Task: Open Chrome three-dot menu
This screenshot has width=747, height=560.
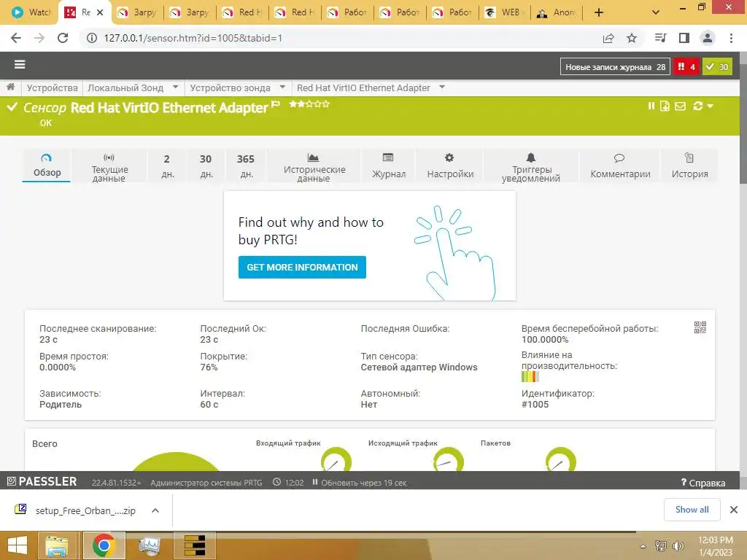Action: pos(731,38)
